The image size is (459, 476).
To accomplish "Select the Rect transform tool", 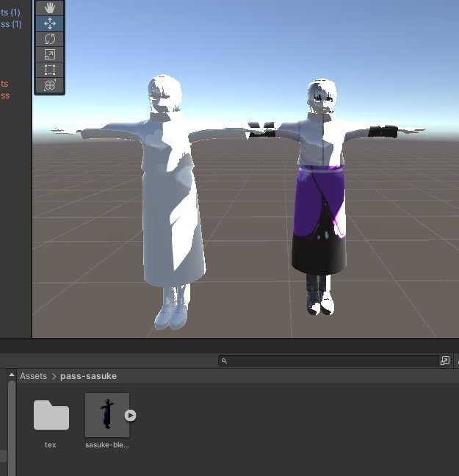I will coord(49,70).
